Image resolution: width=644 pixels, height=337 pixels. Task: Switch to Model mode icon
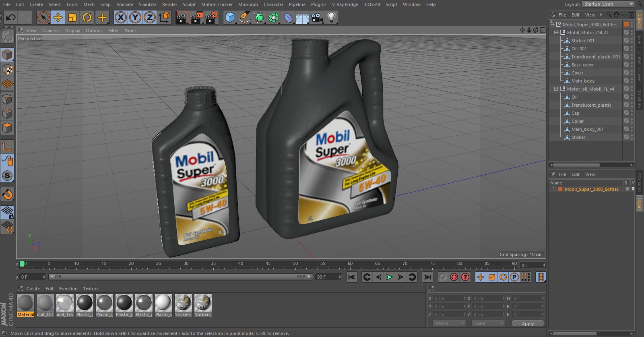[x=7, y=55]
